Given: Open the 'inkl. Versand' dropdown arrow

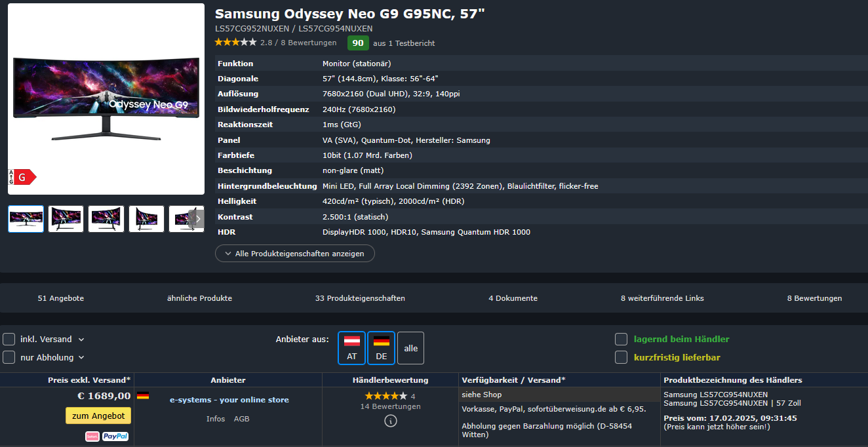Looking at the screenshot, I should pos(81,340).
